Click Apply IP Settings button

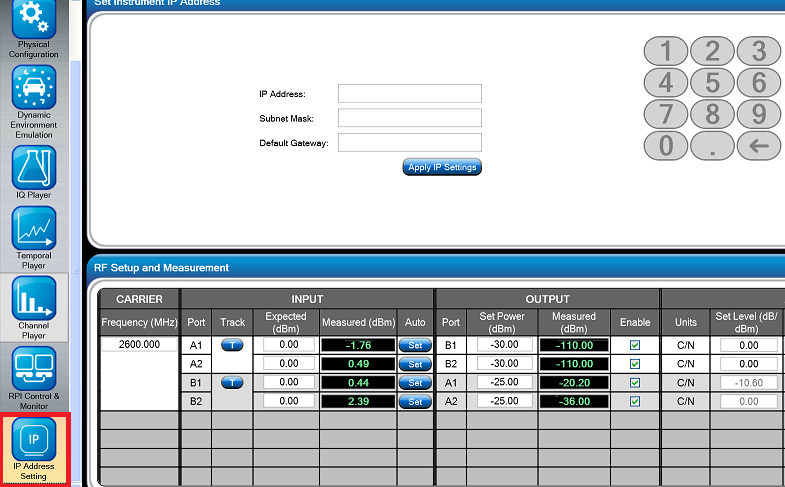coord(442,167)
